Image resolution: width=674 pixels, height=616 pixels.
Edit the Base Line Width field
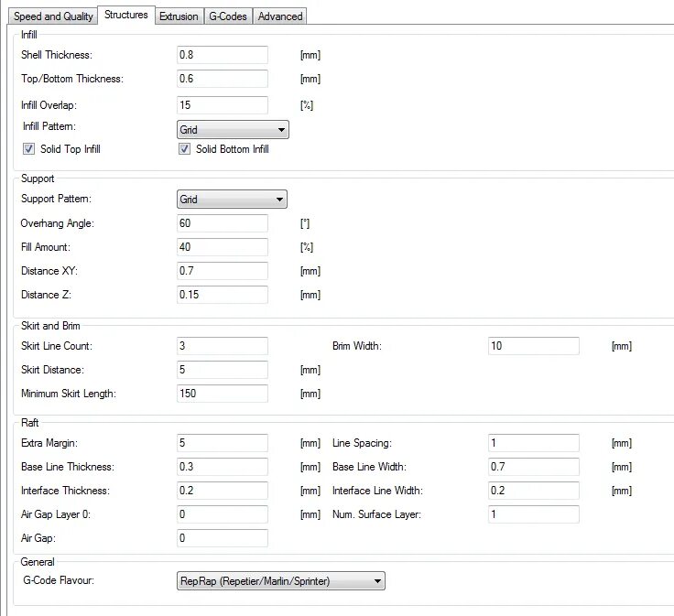[534, 467]
